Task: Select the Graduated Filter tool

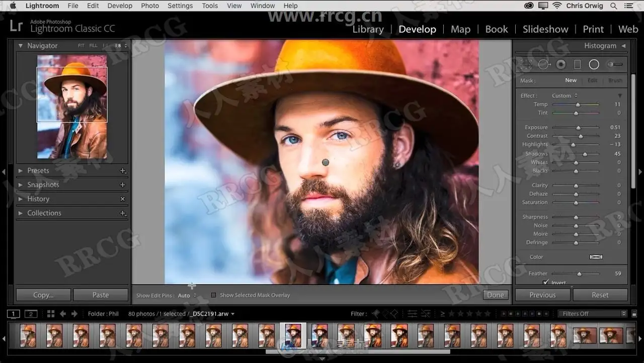Action: (x=577, y=64)
